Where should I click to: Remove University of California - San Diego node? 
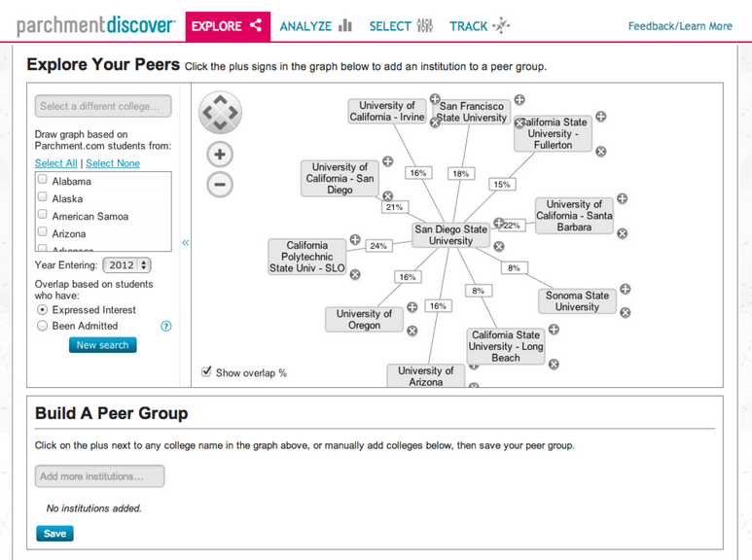[x=388, y=195]
